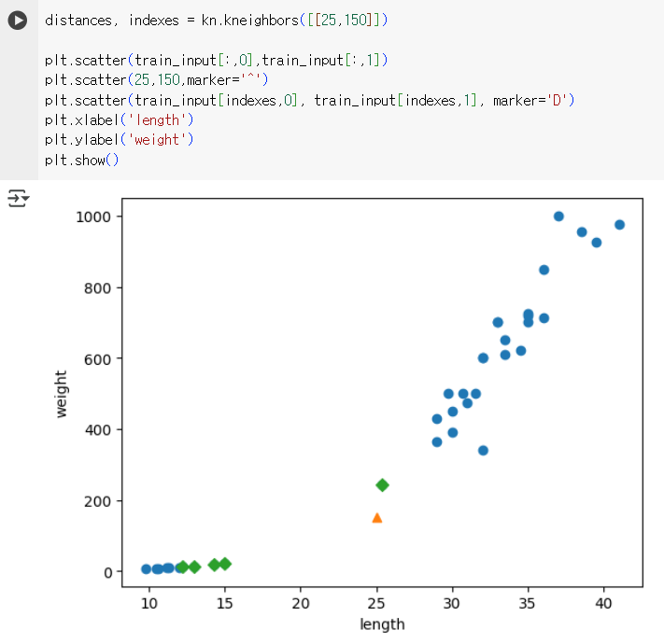Click the plt.scatter line with marker='D'

tap(309, 100)
